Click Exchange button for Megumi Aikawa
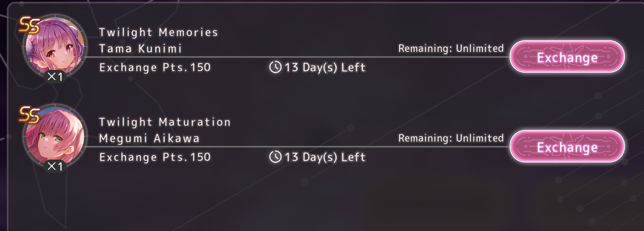This screenshot has width=644, height=231. pos(567,147)
